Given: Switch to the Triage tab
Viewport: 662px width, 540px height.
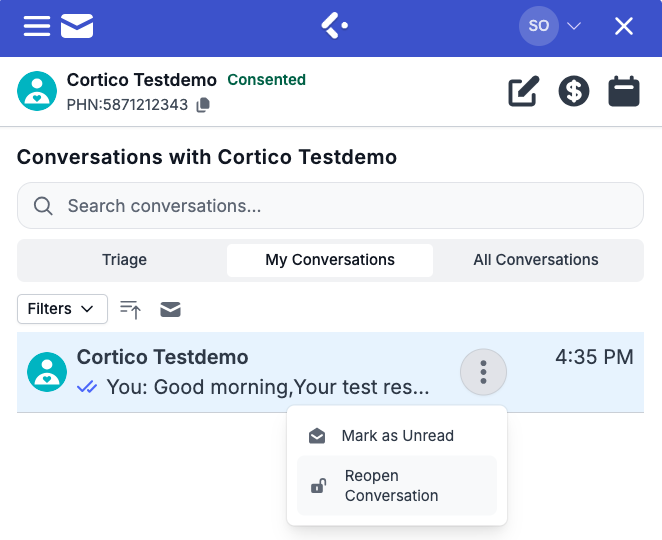Looking at the screenshot, I should (124, 260).
